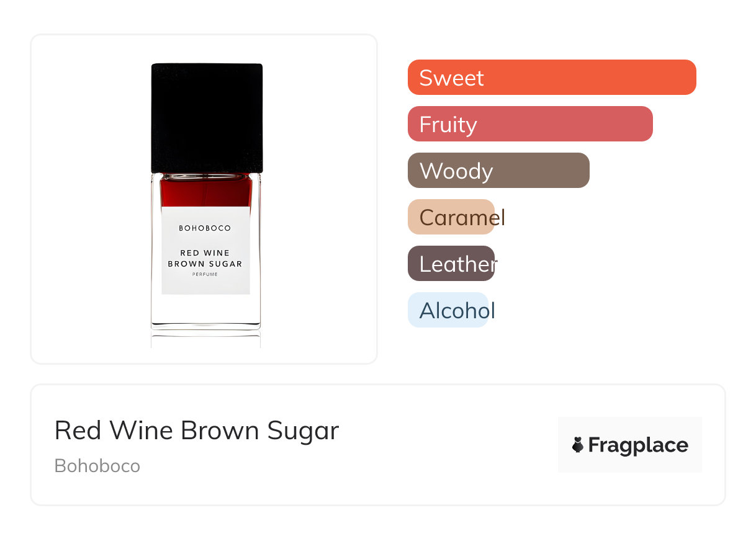Click the clear glass base of the bottle
The height and width of the screenshot is (536, 756).
coord(205,311)
